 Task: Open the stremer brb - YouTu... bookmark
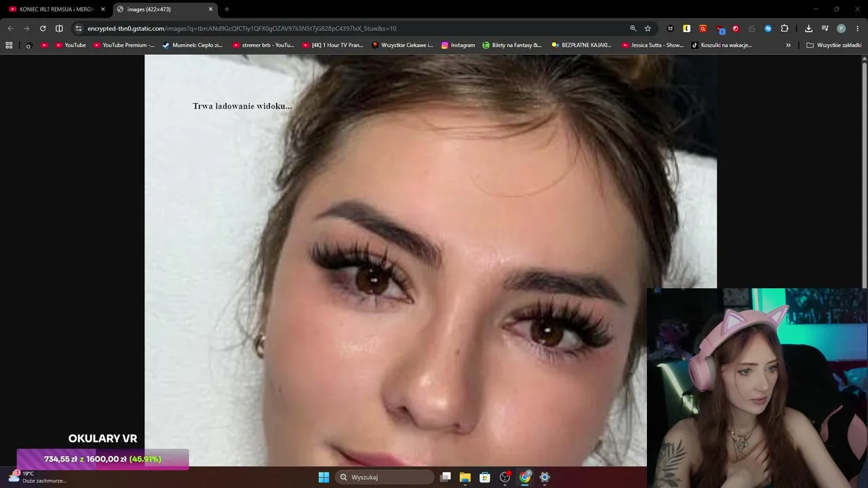pos(263,45)
